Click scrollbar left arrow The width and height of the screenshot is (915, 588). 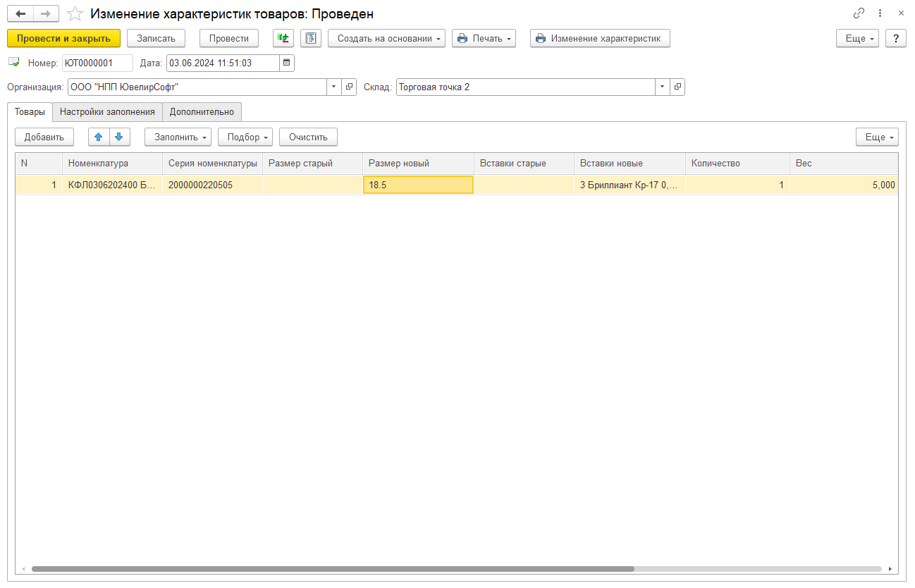point(23,568)
